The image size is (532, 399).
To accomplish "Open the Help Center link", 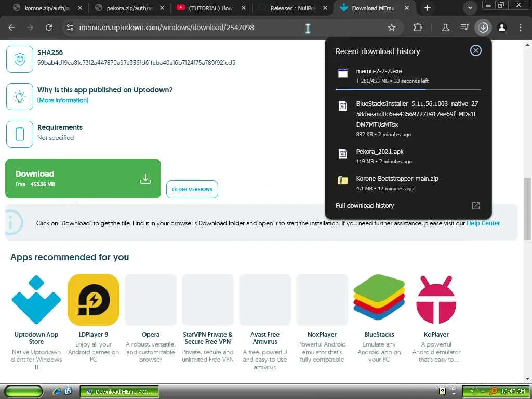I will [x=483, y=223].
